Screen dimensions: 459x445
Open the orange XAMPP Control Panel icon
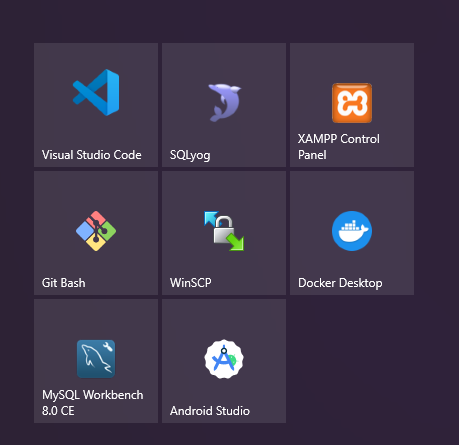352,103
